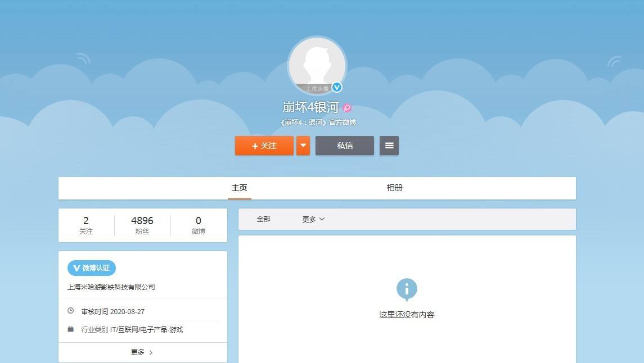Open the 4896 粉丝 followers list

[142, 225]
